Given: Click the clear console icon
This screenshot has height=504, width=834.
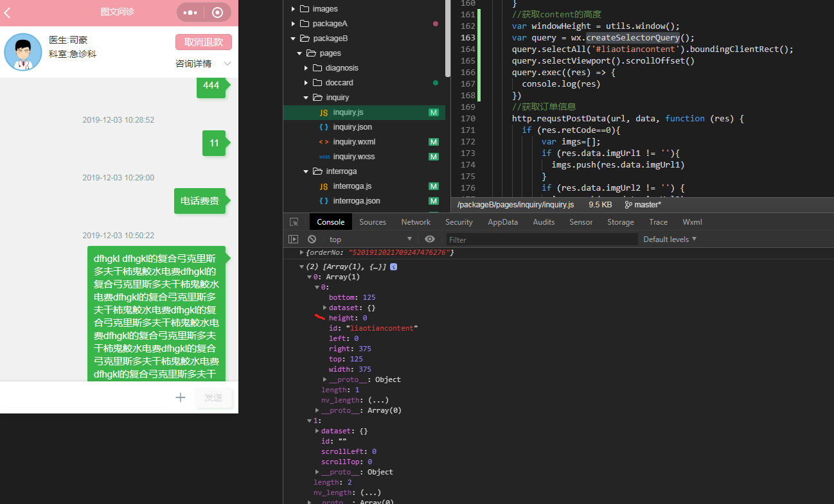Looking at the screenshot, I should click(312, 239).
